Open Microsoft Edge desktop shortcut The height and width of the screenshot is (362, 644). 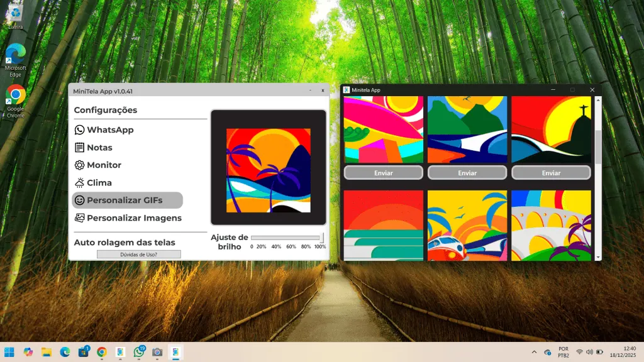[15, 54]
